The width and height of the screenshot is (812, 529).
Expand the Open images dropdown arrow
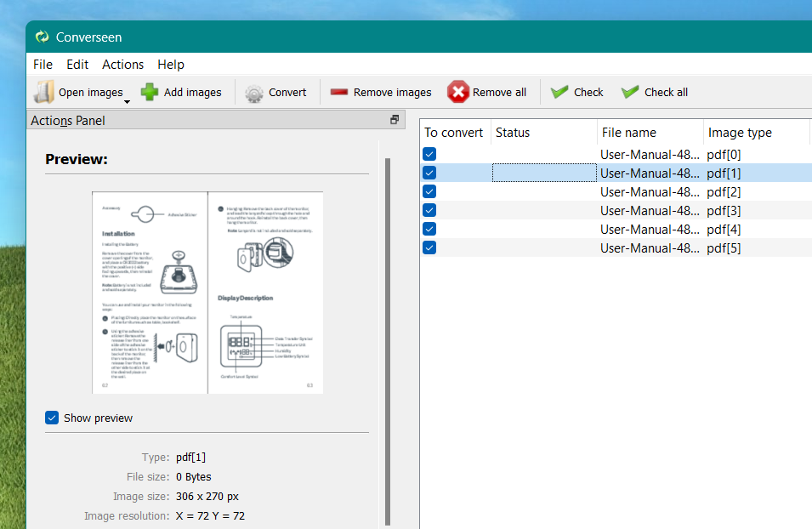tap(127, 101)
